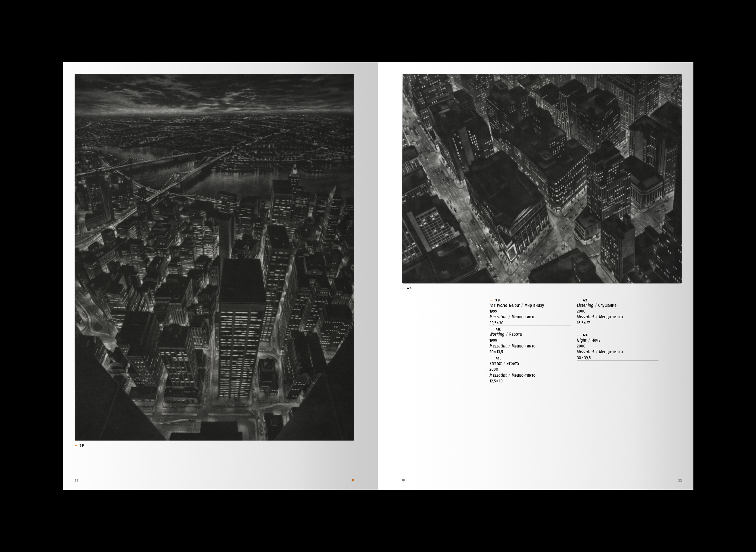Viewport: 756px width, 552px height.
Task: Click the orange dash beside entry 43.
Action: tap(578, 335)
